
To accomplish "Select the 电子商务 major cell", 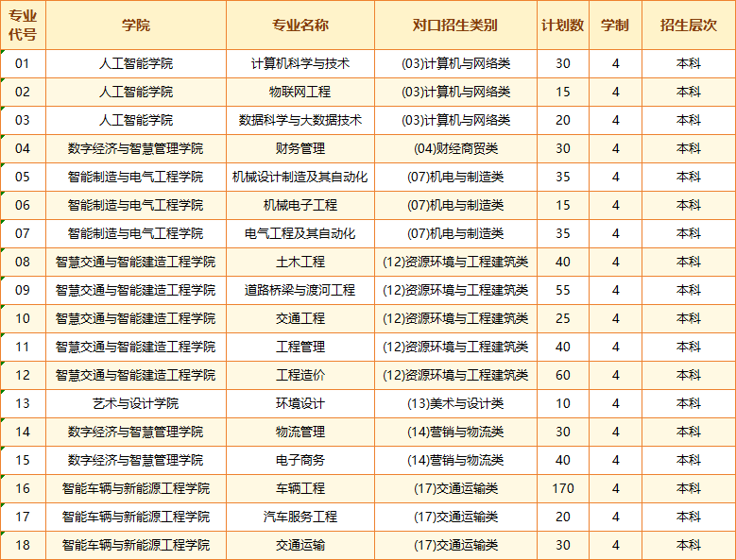I will tap(300, 461).
